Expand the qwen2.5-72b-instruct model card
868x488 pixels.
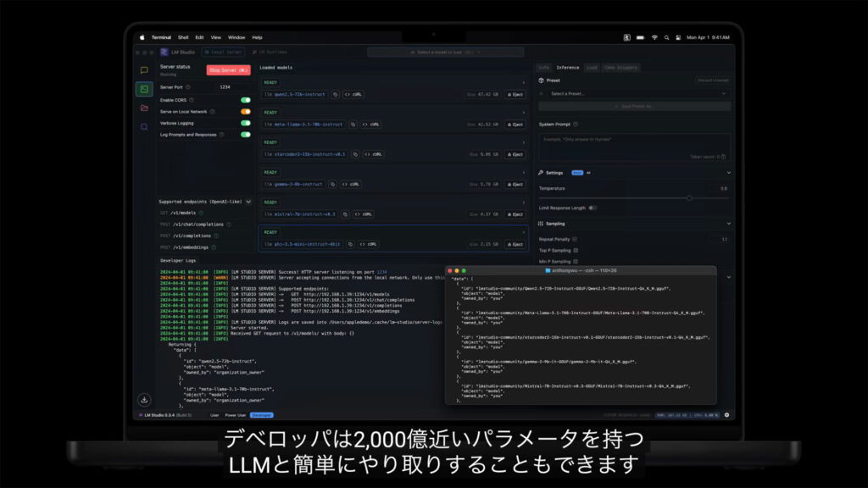523,82
